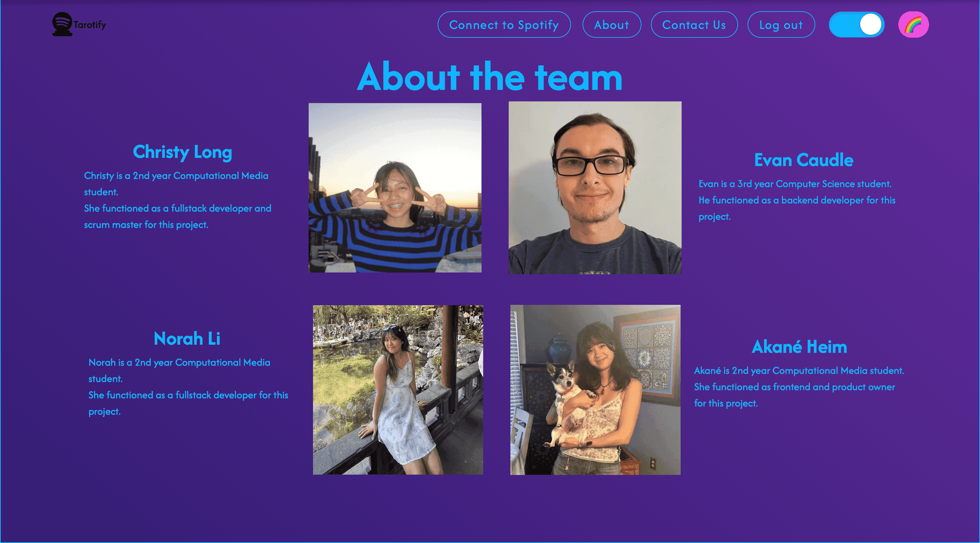Screen dimensions: 980x543
Task: Click the Tarotify crystal ball logo
Action: tap(62, 24)
